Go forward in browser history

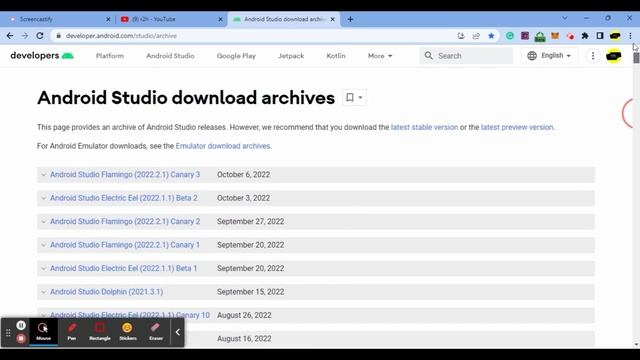25,36
